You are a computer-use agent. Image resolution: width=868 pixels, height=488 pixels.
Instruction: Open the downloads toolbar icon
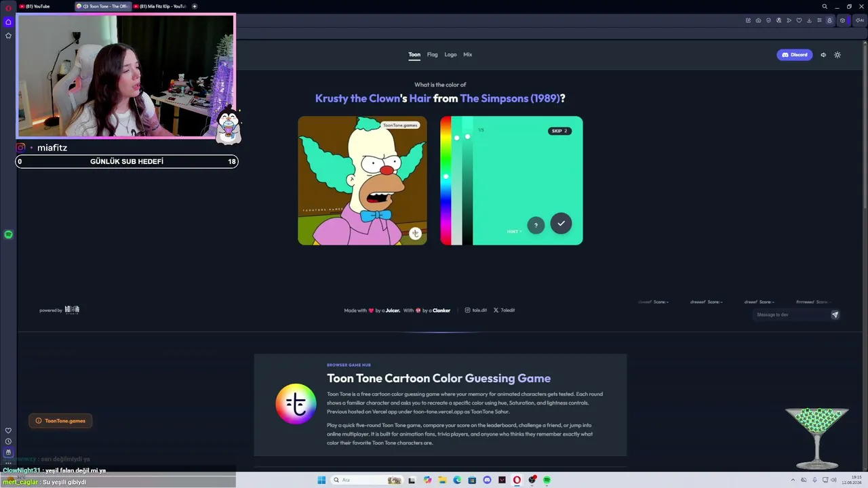pos(809,20)
